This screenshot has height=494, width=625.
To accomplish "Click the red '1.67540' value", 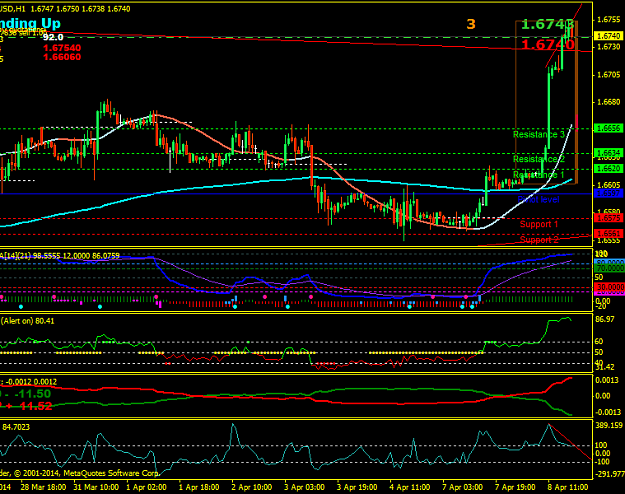I will [x=62, y=48].
